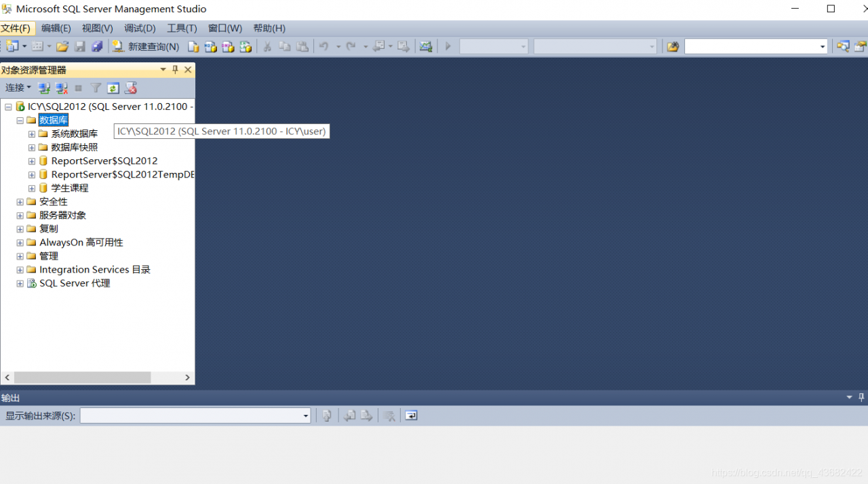Expand the ReportServer$SQL2012 database node
Viewport: 868px width, 484px height.
[x=32, y=161]
